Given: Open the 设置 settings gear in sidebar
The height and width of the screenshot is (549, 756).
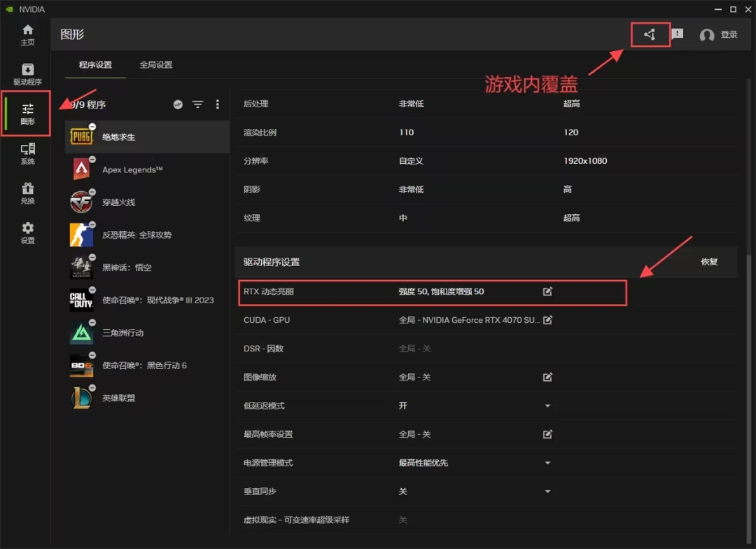Looking at the screenshot, I should (x=27, y=232).
